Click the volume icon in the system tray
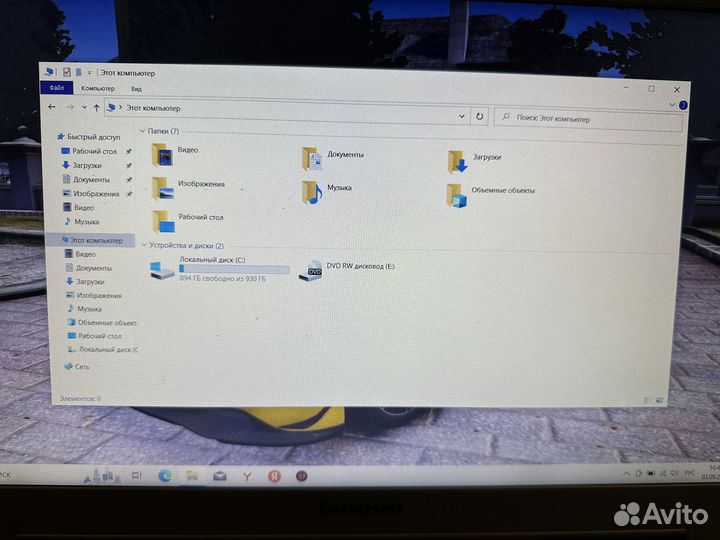 pos(674,472)
